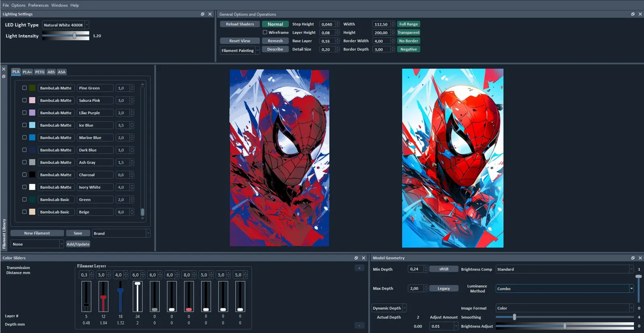This screenshot has height=333, width=644.
Task: Click the Sakura Pink color swatch
Action: [x=32, y=100]
